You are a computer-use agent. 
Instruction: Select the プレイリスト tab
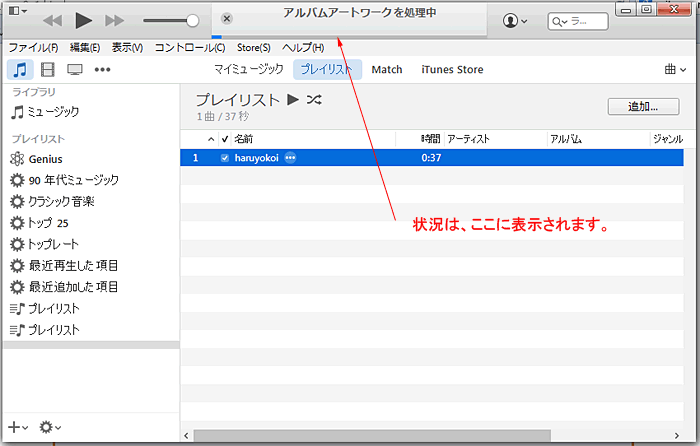327,69
